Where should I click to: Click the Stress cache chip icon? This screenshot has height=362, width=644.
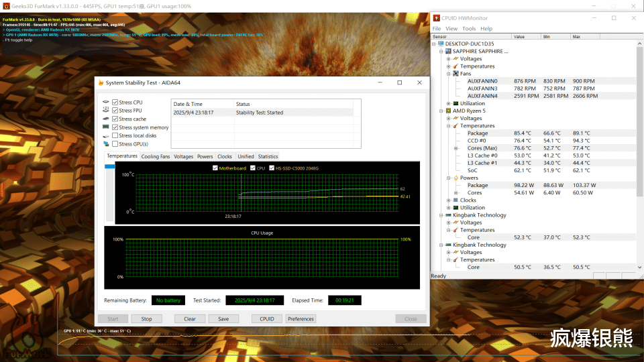(106, 119)
